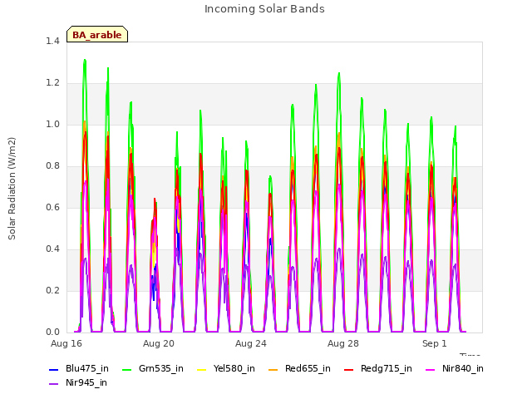The height and width of the screenshot is (399, 532).
Task: Click the 0.6 y-axis tick label
Action: 52,208
